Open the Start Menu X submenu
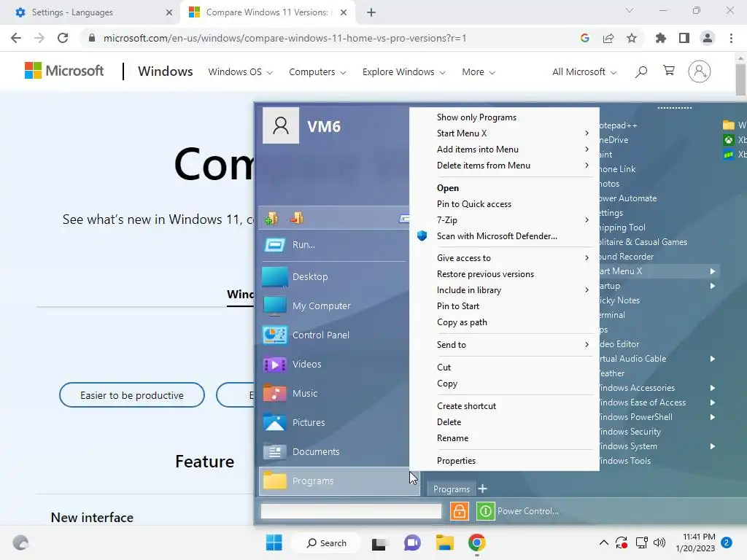This screenshot has width=747, height=560. pos(504,133)
